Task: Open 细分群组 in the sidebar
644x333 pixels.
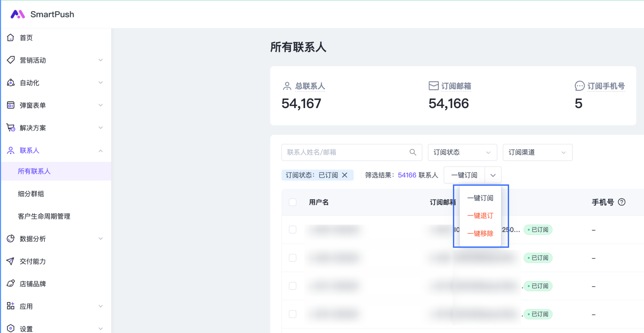Action: coord(31,194)
